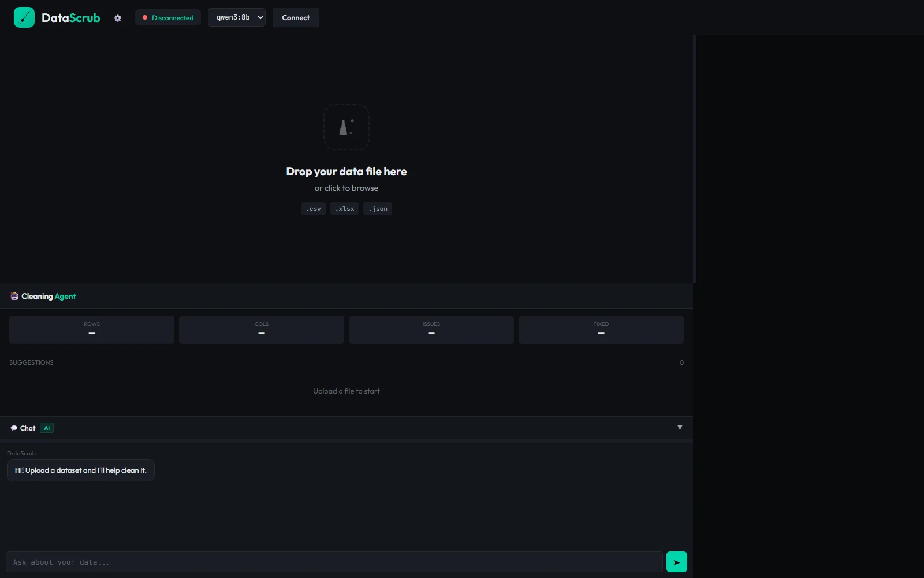Click the .xlsx format tag
This screenshot has width=924, height=578.
pos(345,209)
